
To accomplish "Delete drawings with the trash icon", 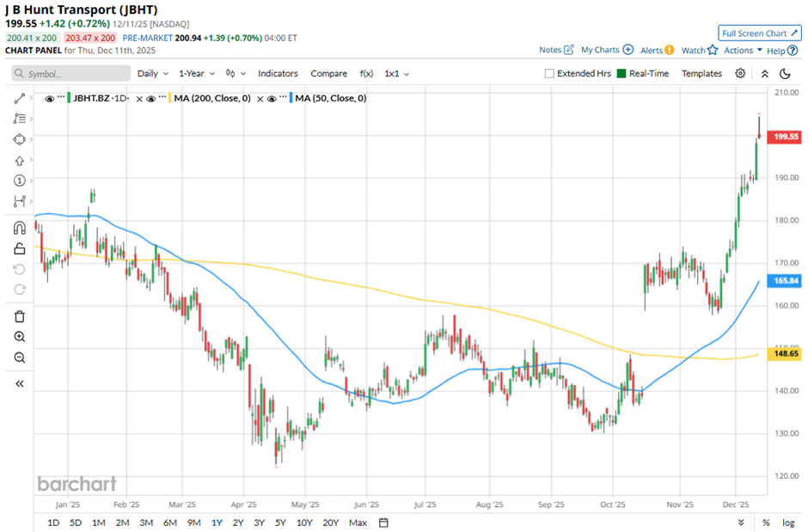I will [x=19, y=316].
